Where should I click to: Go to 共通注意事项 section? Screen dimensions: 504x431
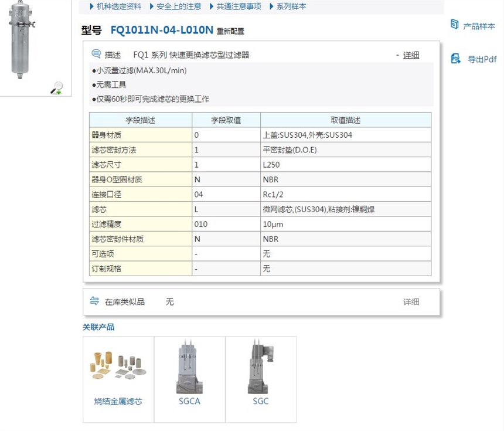click(x=239, y=6)
